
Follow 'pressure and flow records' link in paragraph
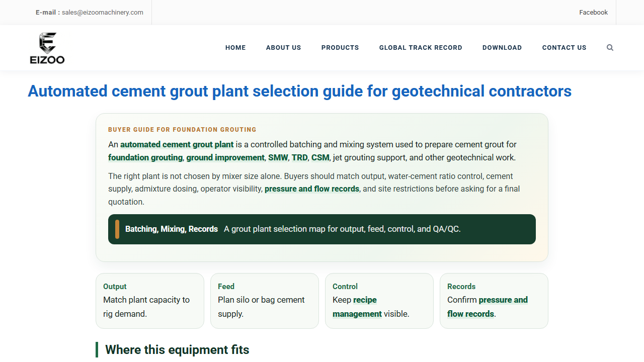(312, 189)
